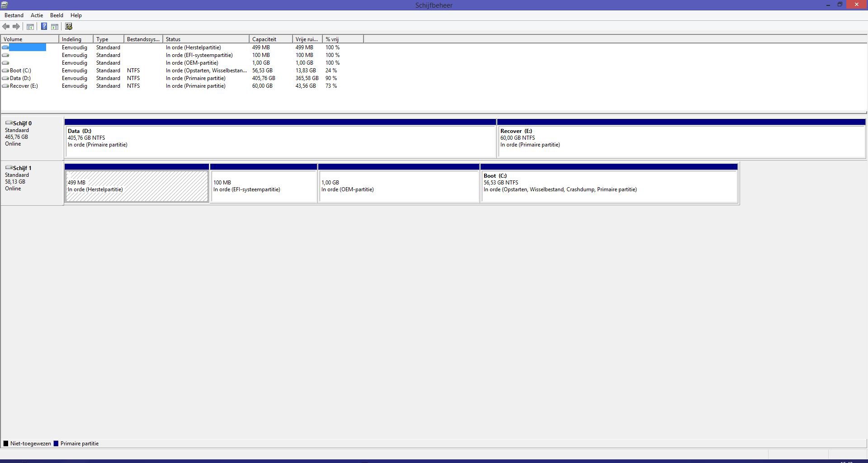Click the 'Niet-toegewezen' legend label
The height and width of the screenshot is (463, 868).
tap(31, 444)
